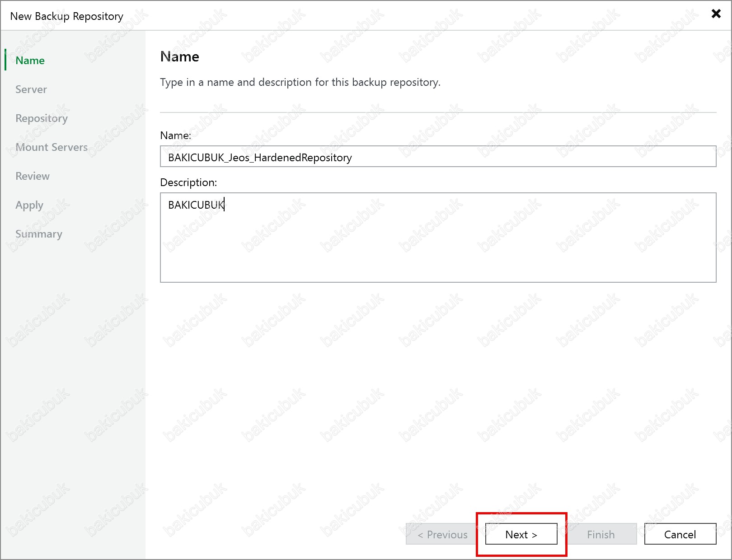Click the divider line below the instruction text
The width and height of the screenshot is (732, 560).
tap(437, 112)
